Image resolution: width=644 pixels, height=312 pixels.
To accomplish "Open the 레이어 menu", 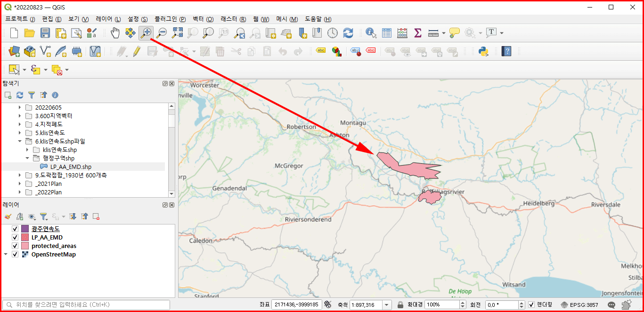I will pos(108,19).
